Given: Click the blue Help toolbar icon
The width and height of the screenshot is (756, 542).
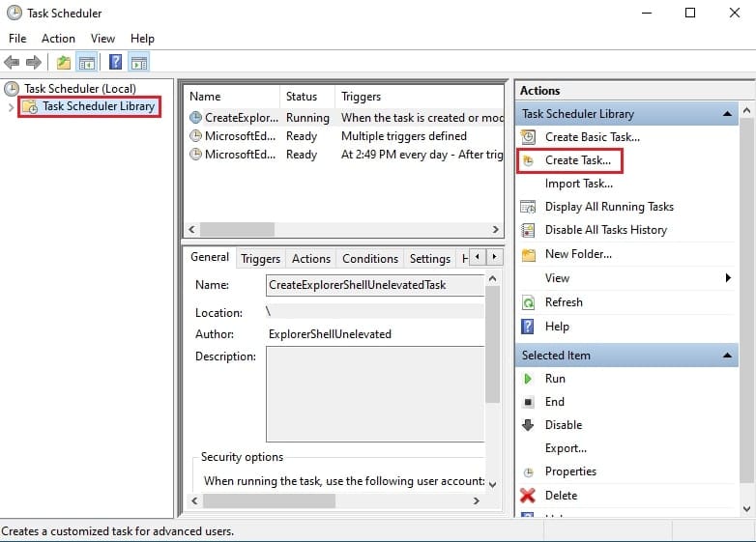Looking at the screenshot, I should pos(115,62).
